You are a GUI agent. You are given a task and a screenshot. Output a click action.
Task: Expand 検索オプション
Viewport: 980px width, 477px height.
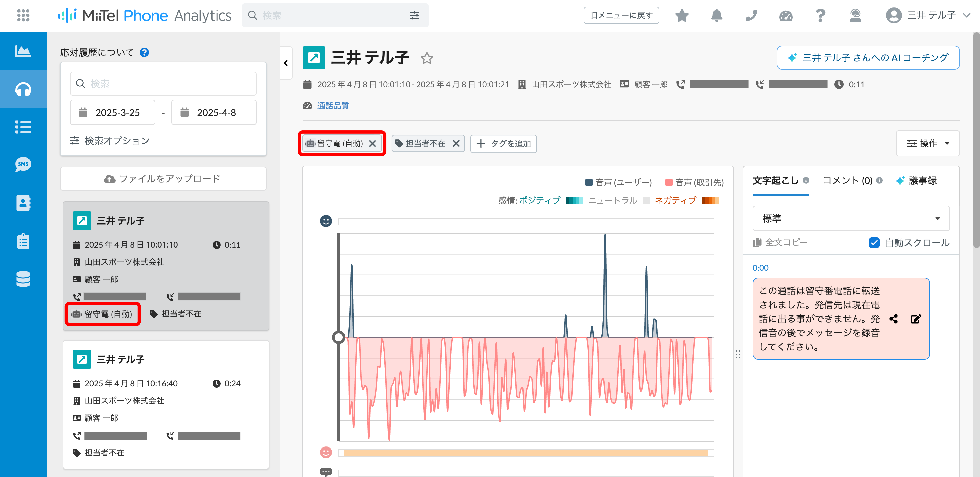tap(110, 141)
